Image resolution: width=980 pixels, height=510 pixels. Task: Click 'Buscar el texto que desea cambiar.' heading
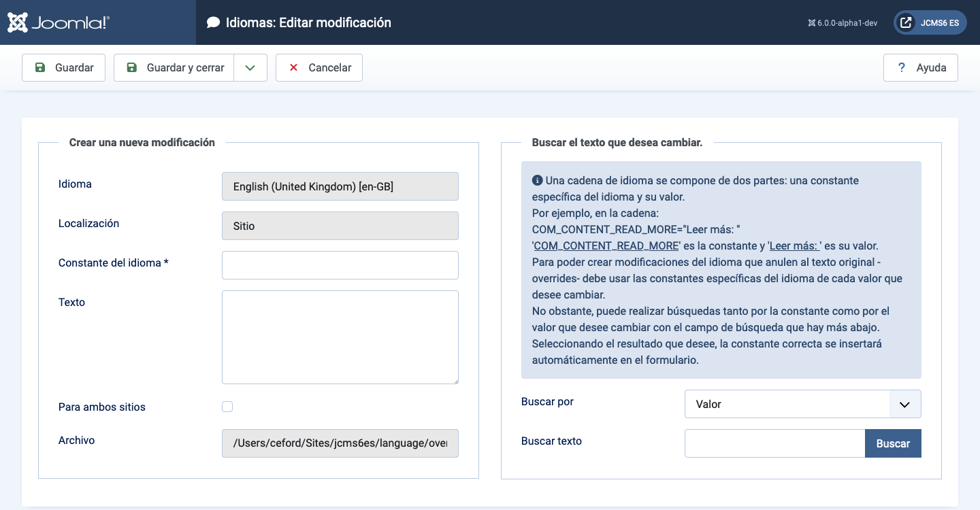coord(617,142)
